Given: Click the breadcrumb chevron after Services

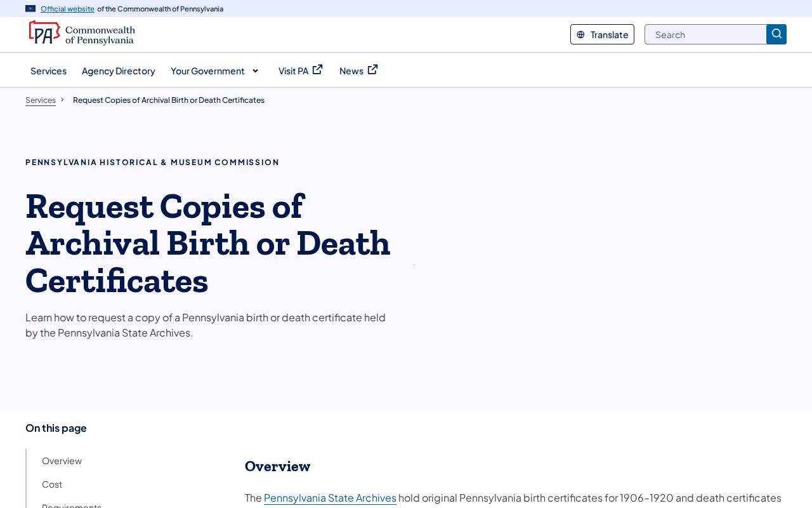Looking at the screenshot, I should coord(62,100).
